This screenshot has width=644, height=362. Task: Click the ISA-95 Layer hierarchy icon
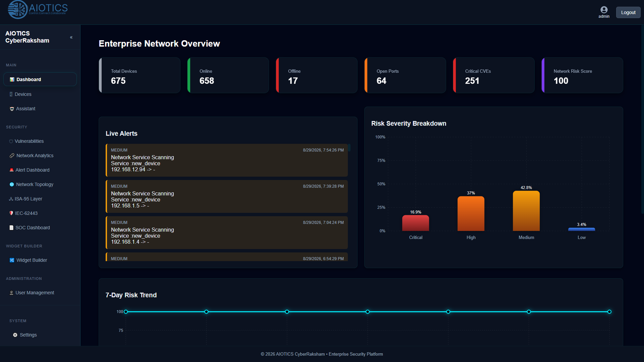tap(11, 199)
